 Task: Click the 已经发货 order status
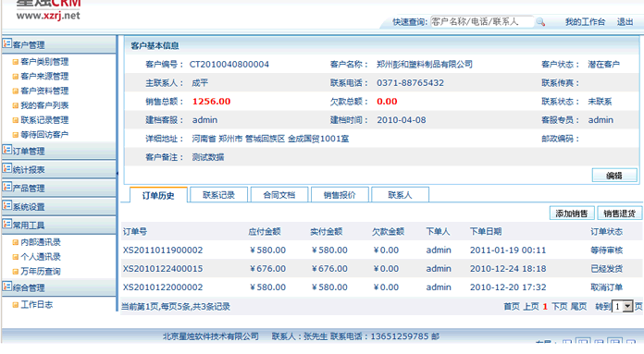click(x=607, y=269)
